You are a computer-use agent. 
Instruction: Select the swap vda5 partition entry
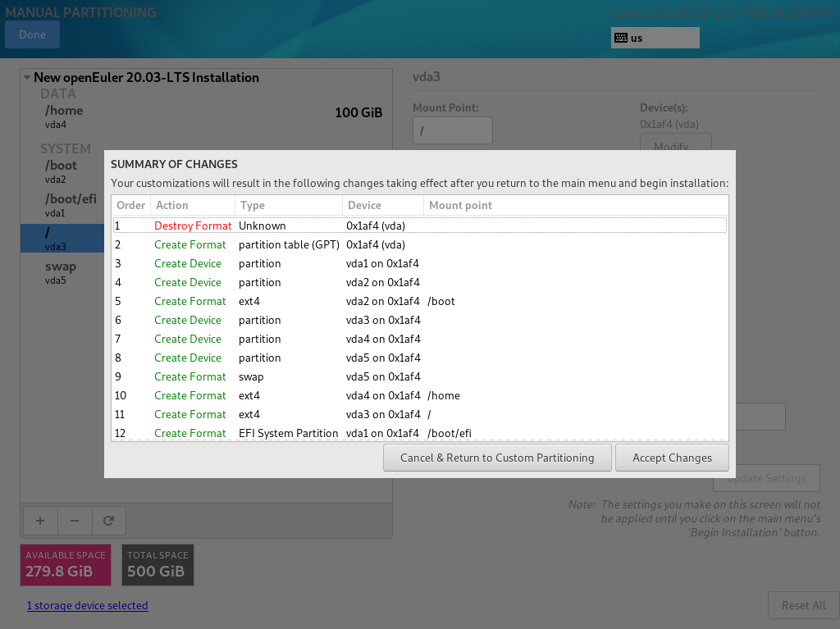click(x=62, y=272)
